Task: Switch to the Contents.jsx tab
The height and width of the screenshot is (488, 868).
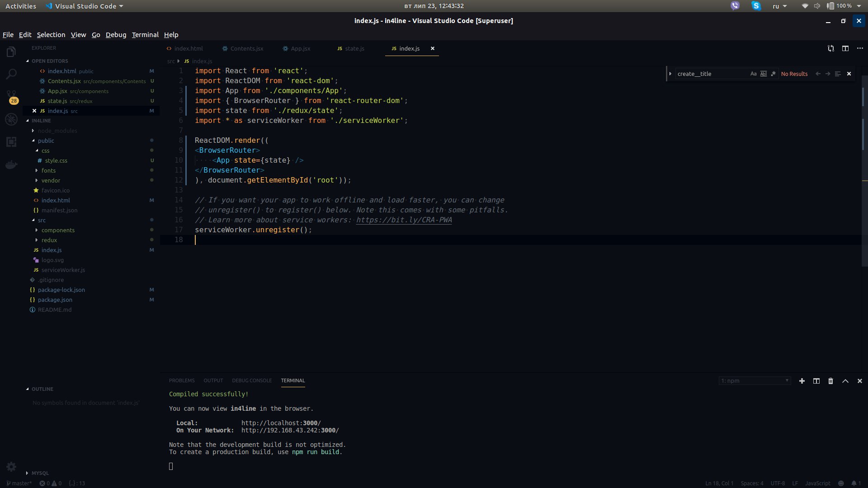Action: pos(246,48)
